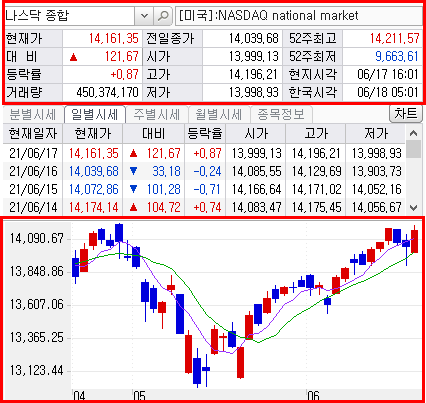Click the 14,090.67 chart axis label

point(37,239)
